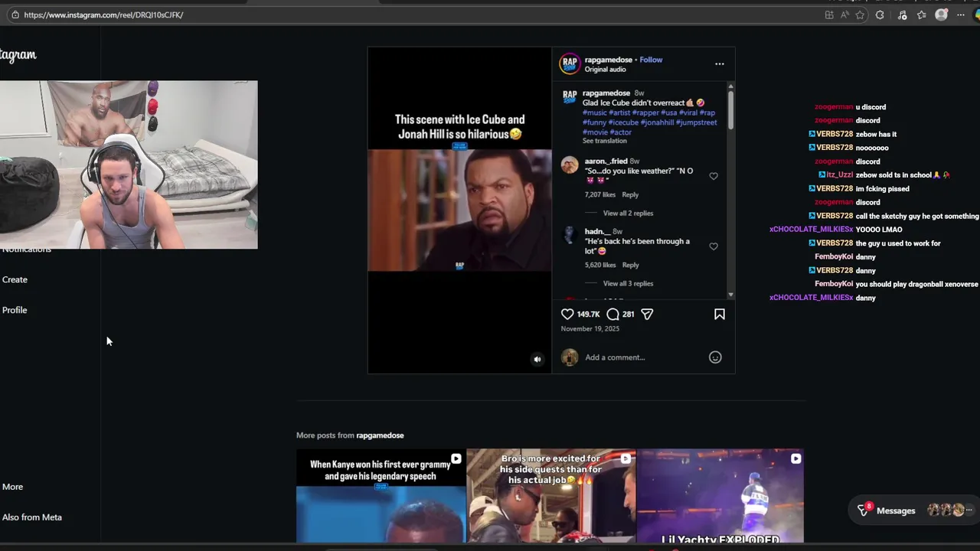
Task: Open aaron._.fried's profile picture
Action: 570,165
